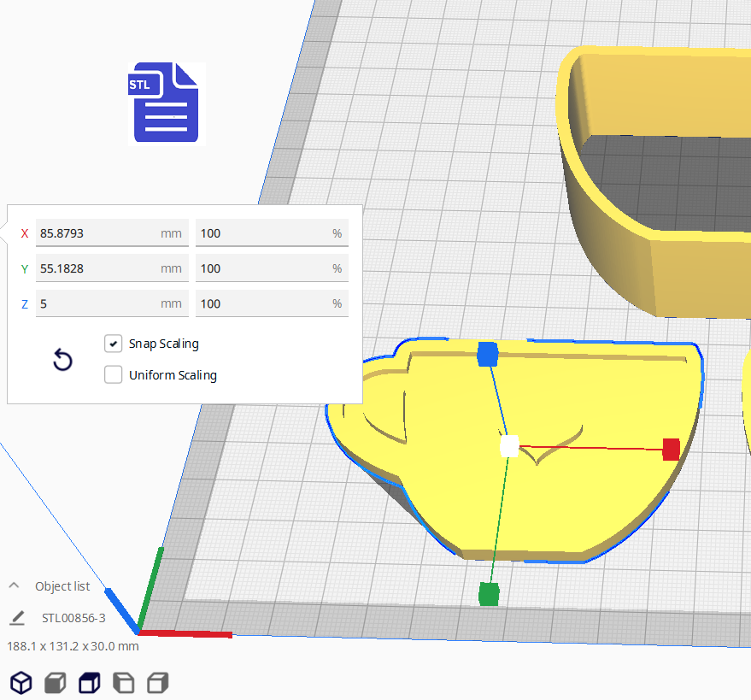Switch to the front view cube icon

click(56, 682)
